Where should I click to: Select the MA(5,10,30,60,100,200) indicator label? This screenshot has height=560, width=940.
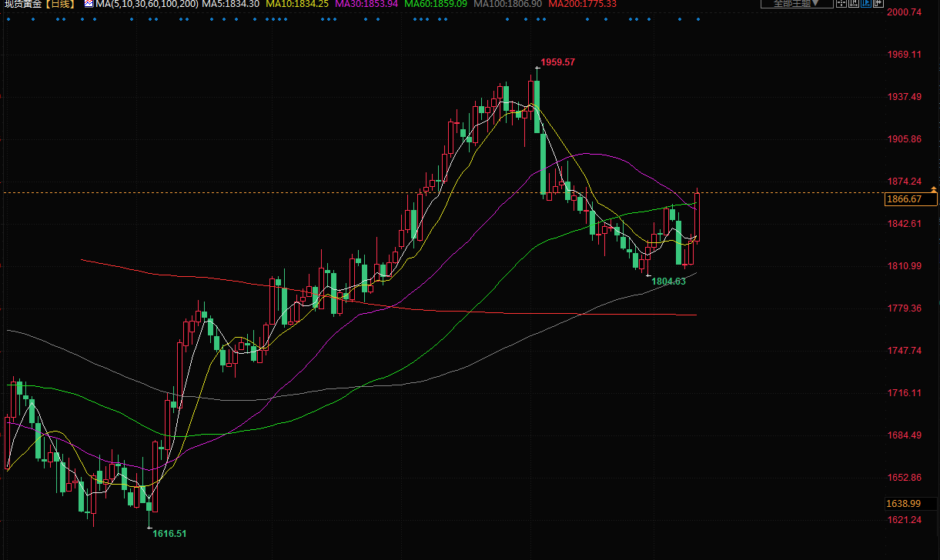tap(146, 4)
